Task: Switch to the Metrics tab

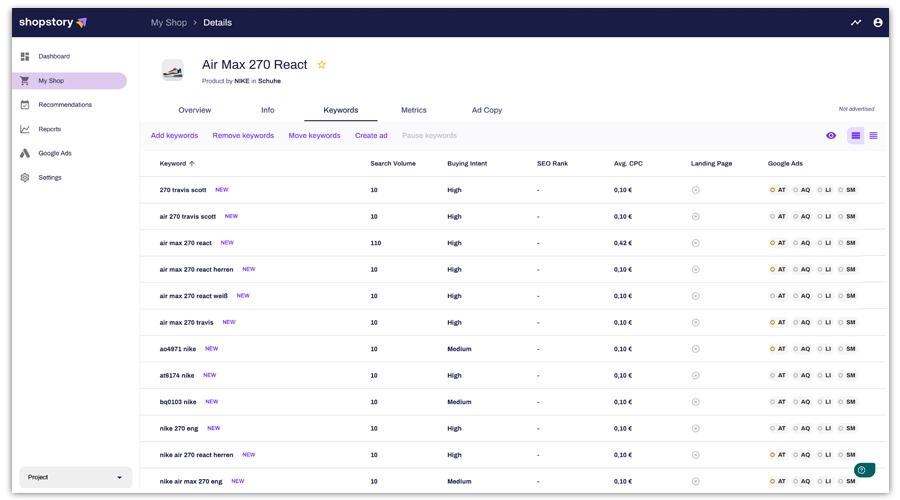Action: [414, 110]
